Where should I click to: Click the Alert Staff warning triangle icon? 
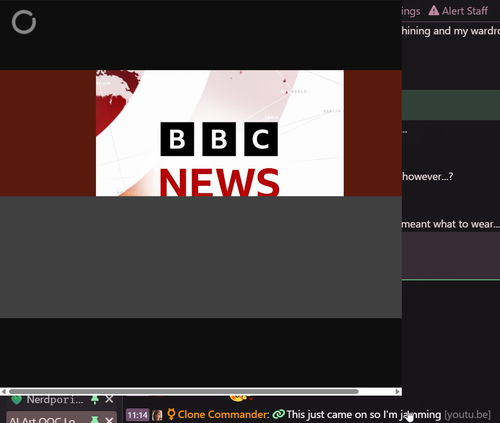[x=434, y=11]
